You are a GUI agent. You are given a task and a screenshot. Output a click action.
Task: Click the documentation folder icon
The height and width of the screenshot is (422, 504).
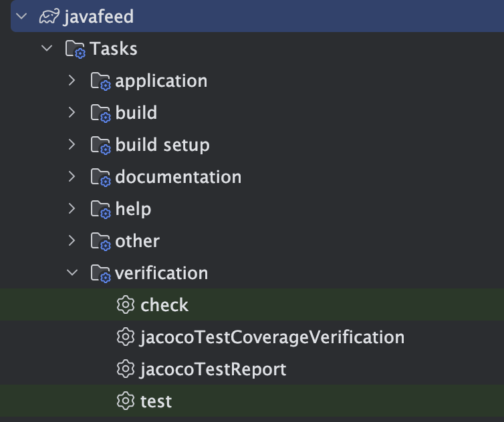[100, 178]
